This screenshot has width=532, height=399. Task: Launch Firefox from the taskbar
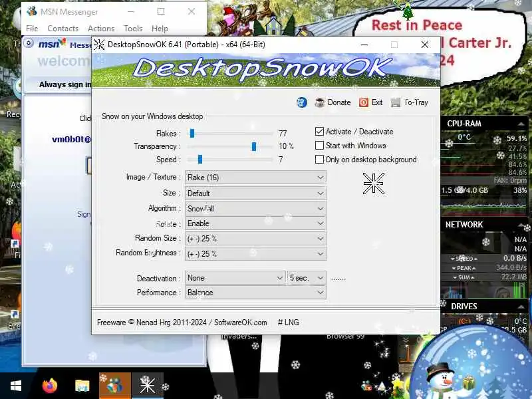tap(50, 386)
